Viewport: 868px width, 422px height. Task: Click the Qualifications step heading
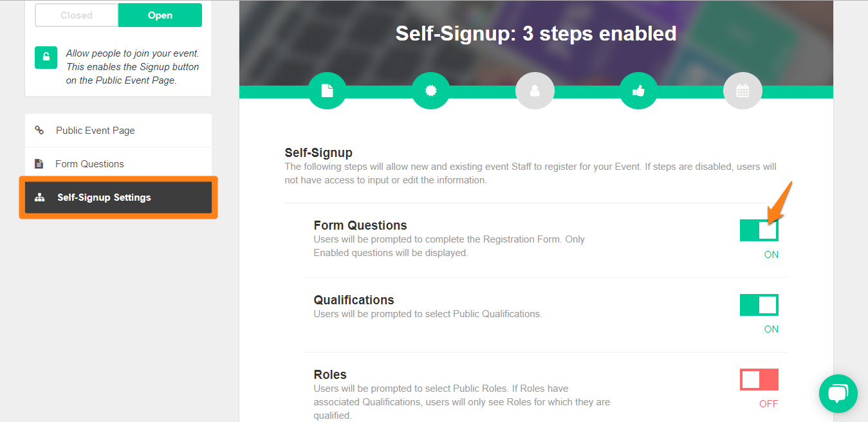coord(354,300)
